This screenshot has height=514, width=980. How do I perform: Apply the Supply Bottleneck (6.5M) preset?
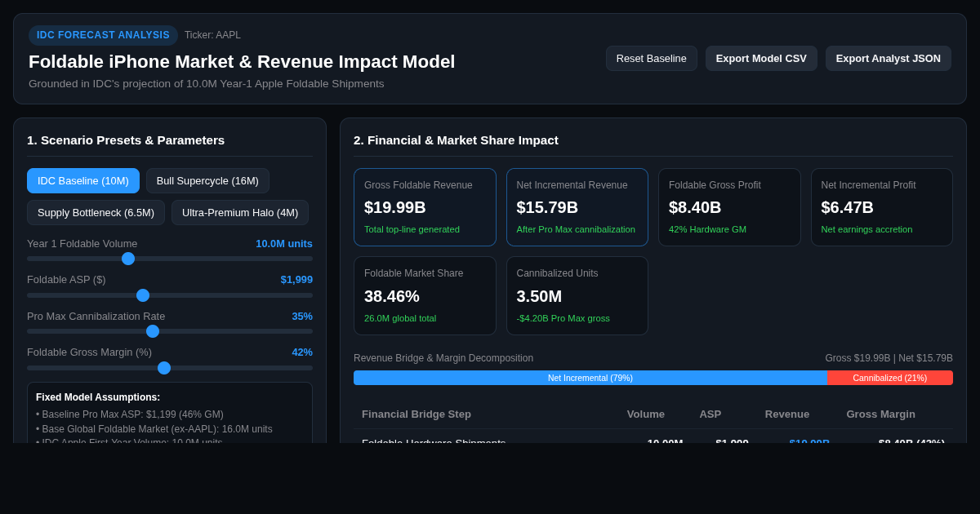(96, 213)
